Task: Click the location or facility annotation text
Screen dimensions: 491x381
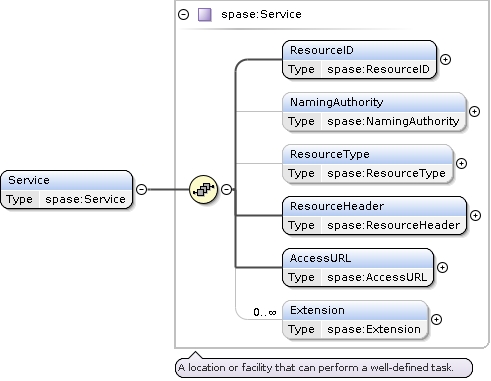Action: pyautogui.click(x=316, y=367)
